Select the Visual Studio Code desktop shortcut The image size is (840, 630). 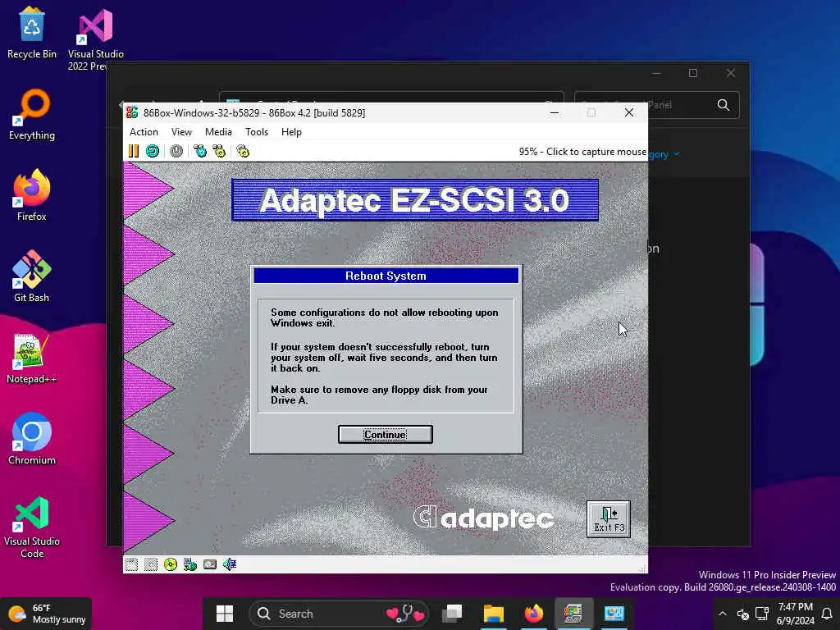[32, 527]
